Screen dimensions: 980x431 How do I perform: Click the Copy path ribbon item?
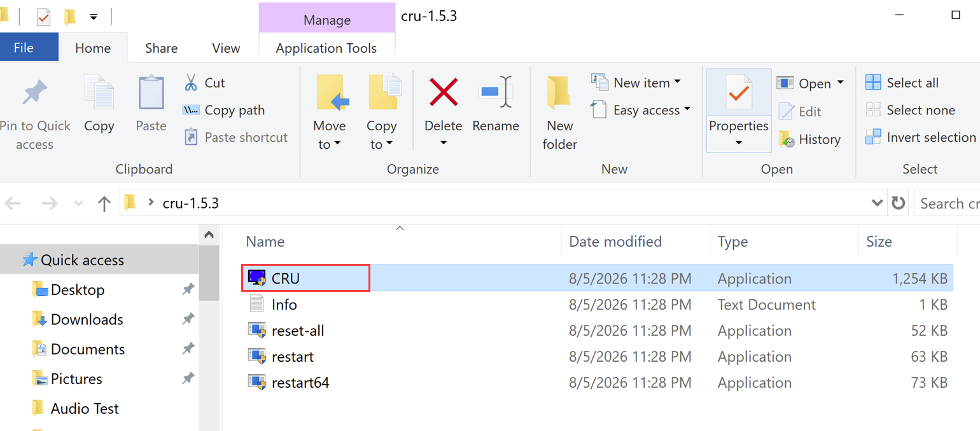coord(223,110)
